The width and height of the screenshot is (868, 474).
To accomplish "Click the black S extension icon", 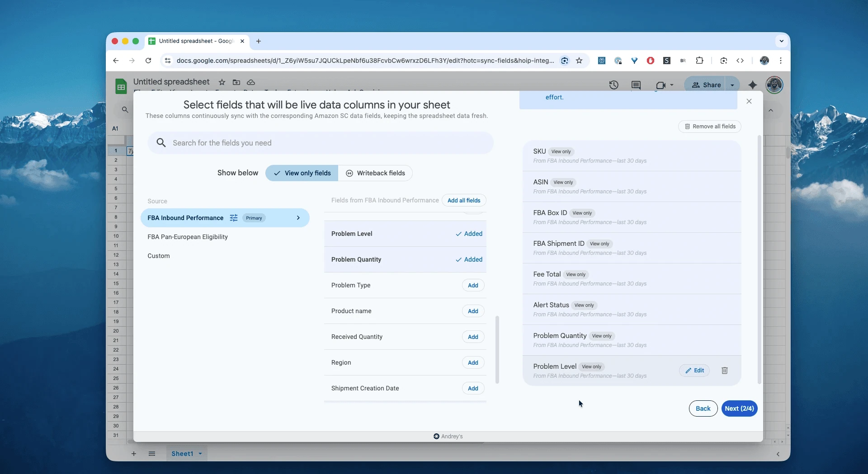I will click(x=667, y=61).
